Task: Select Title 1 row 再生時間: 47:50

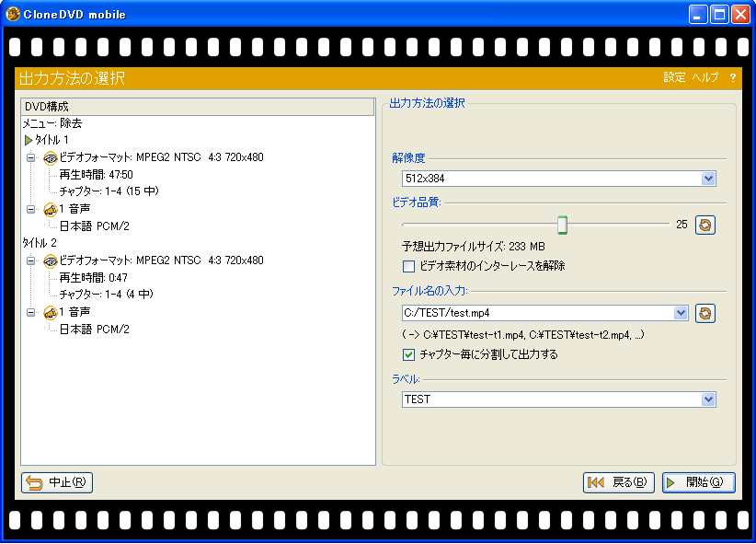Action: click(96, 175)
